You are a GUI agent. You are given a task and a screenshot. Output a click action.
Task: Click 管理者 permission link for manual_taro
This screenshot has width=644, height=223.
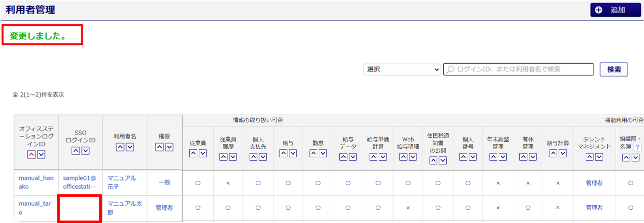coord(164,208)
